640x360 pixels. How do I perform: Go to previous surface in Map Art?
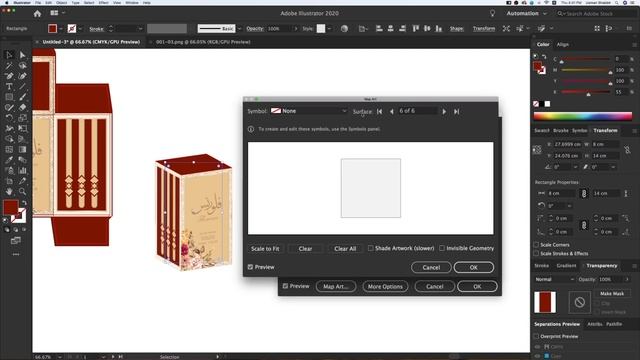point(392,111)
